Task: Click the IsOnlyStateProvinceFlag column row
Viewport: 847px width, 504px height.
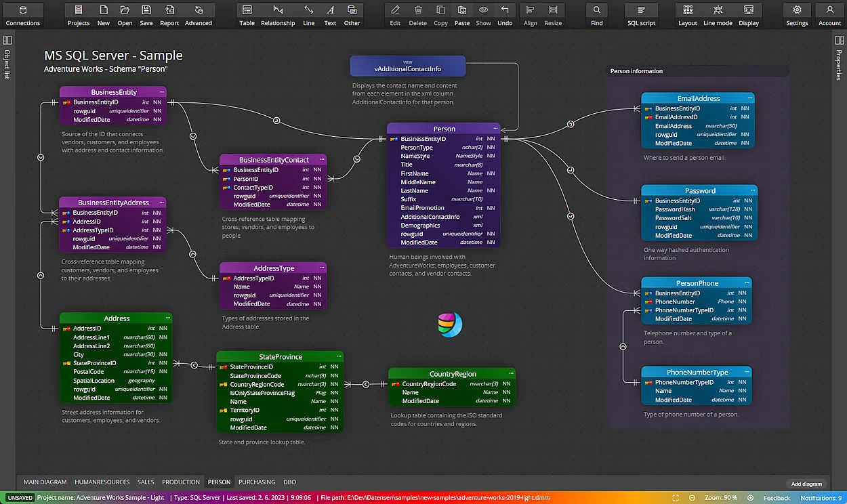Action: pos(280,393)
